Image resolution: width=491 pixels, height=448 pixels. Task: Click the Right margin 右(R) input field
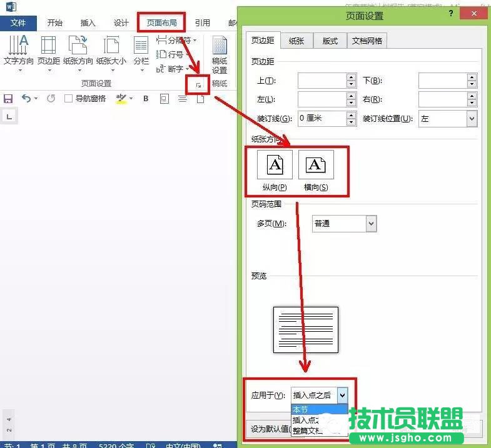[x=443, y=99]
